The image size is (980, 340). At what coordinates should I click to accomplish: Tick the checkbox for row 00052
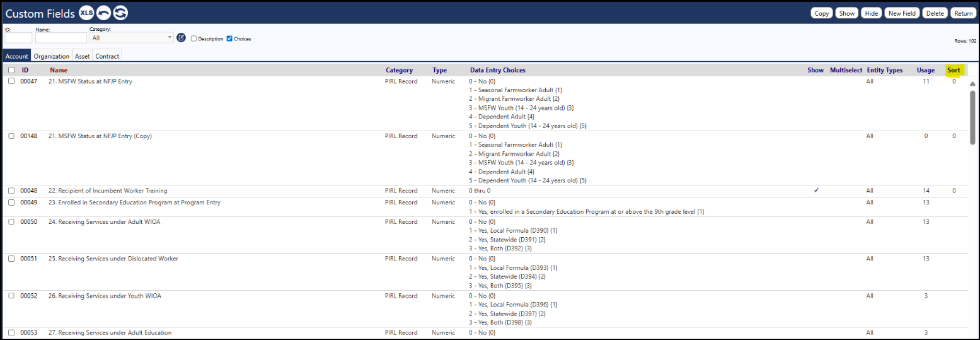11,296
